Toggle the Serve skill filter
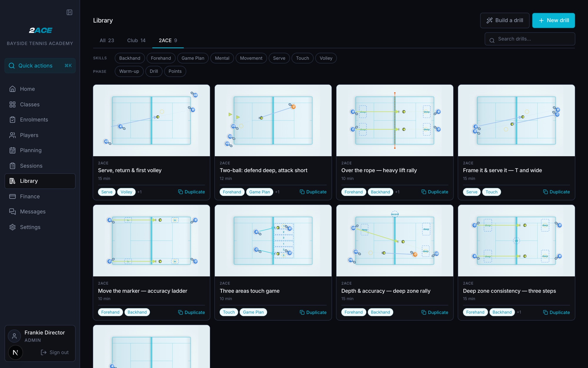The image size is (588, 368). click(x=279, y=58)
